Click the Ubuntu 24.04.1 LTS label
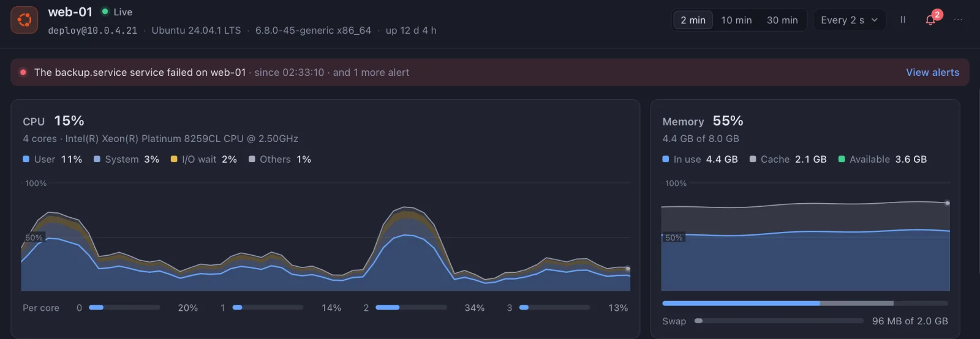The width and height of the screenshot is (980, 339). click(x=196, y=30)
